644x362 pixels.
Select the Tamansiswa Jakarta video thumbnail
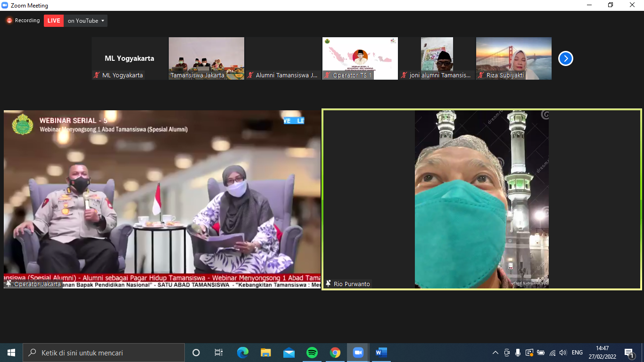pyautogui.click(x=206, y=58)
